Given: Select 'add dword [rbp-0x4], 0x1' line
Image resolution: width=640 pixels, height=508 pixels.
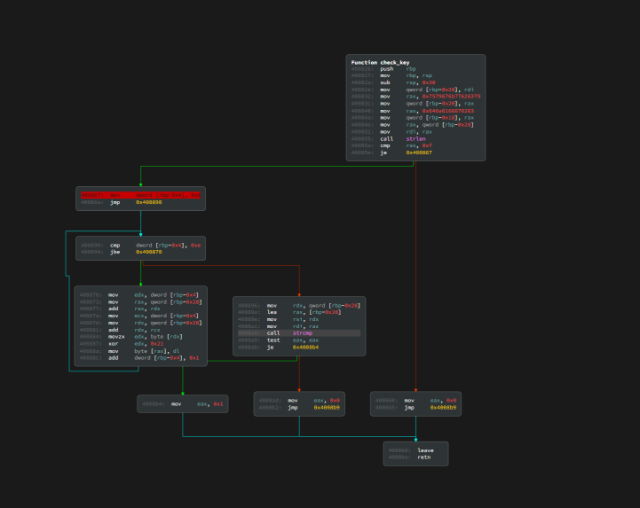Looking at the screenshot, I should (139, 358).
